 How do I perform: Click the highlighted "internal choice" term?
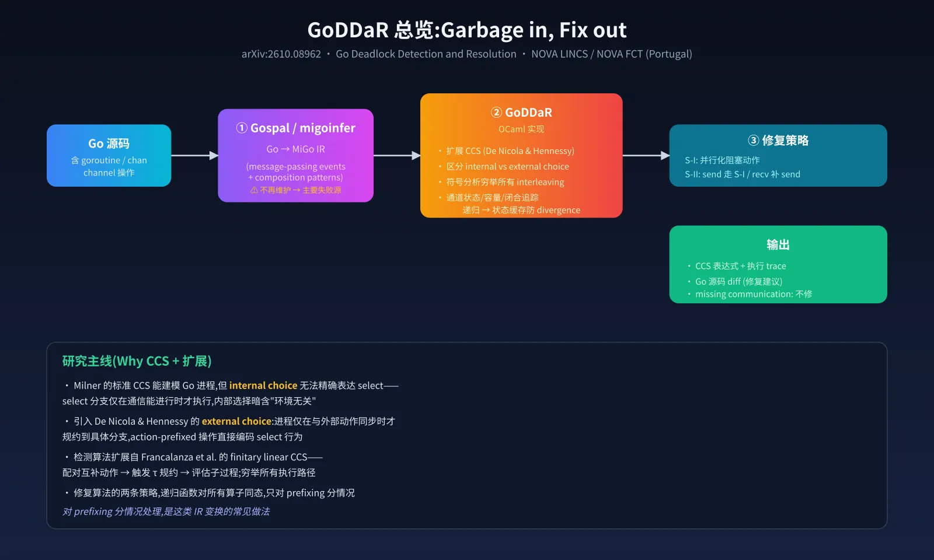(x=263, y=386)
